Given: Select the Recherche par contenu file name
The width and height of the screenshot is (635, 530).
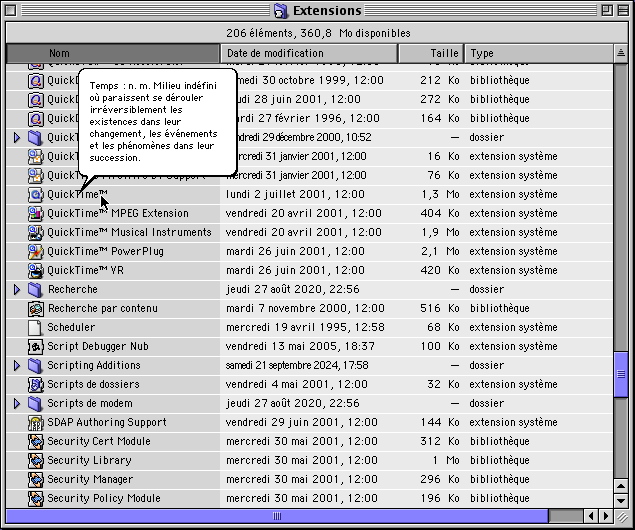Looking at the screenshot, I should click(103, 309).
